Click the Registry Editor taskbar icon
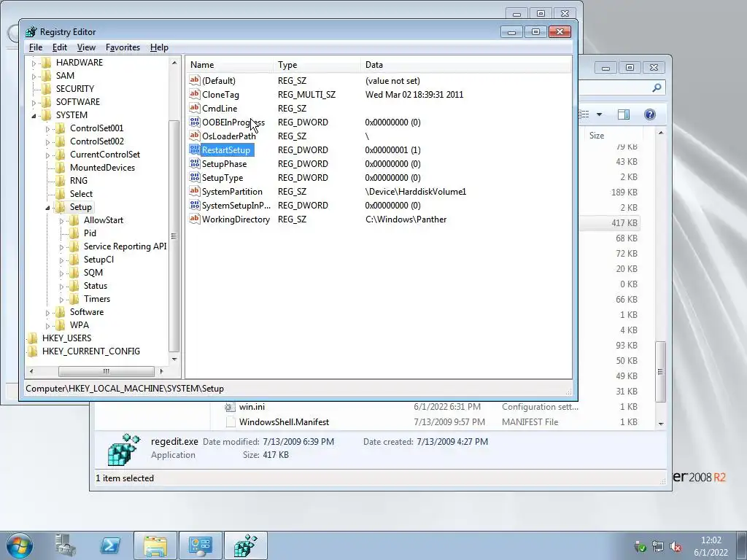Screen dimensions: 747x560 tap(246, 545)
